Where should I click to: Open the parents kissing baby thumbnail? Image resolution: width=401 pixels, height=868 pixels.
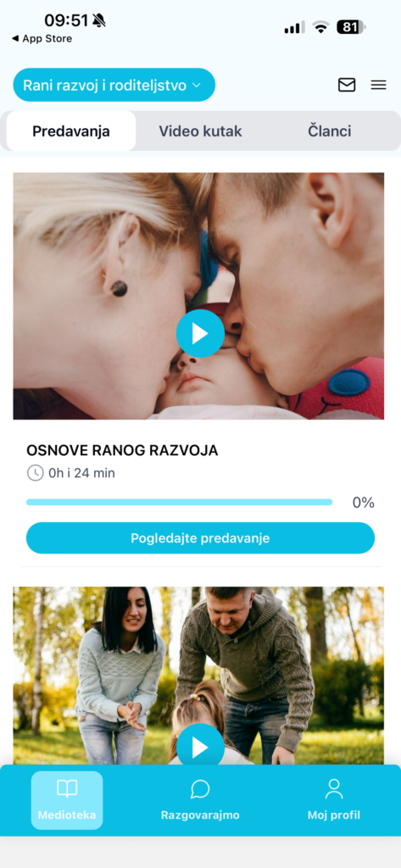point(198,296)
